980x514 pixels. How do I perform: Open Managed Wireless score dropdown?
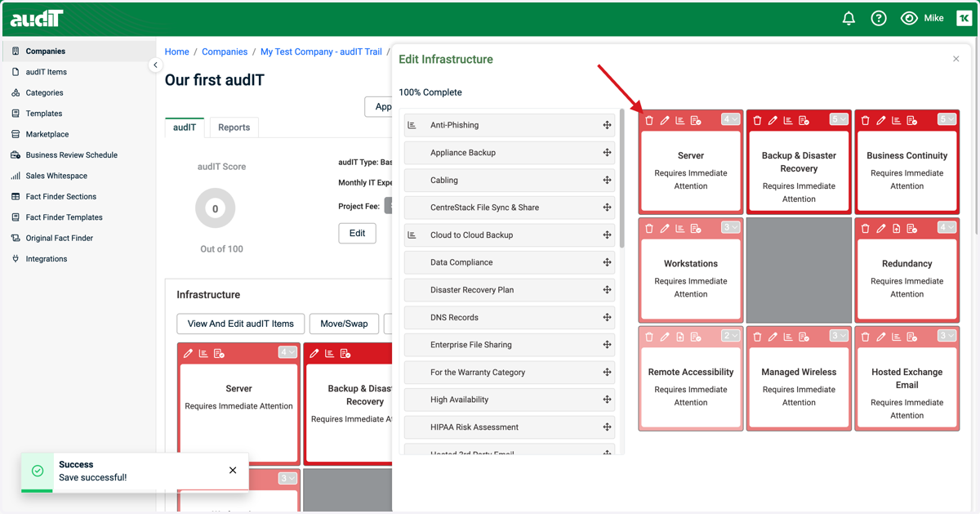tap(839, 336)
